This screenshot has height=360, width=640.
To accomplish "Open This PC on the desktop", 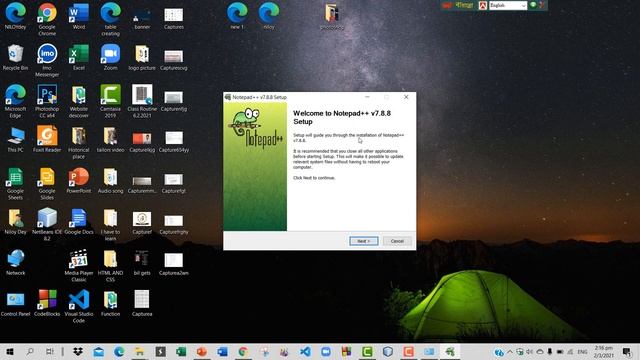I will (16, 140).
